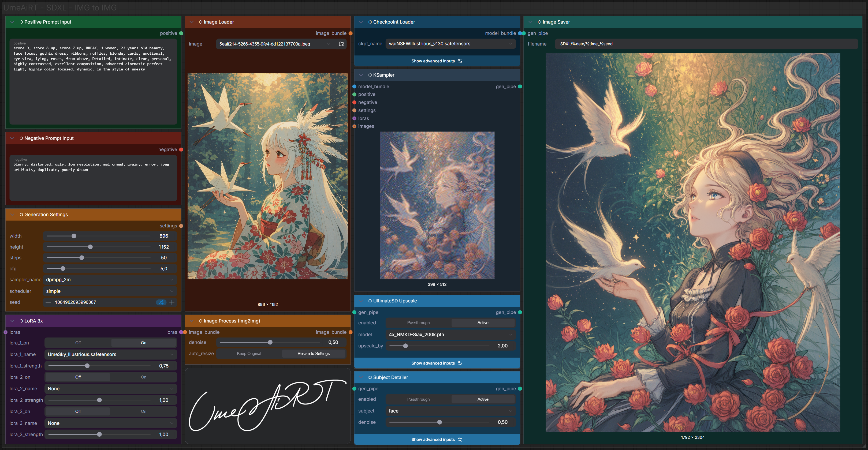Increment the seed with the plus icon
Image resolution: width=868 pixels, height=450 pixels.
pyautogui.click(x=172, y=302)
